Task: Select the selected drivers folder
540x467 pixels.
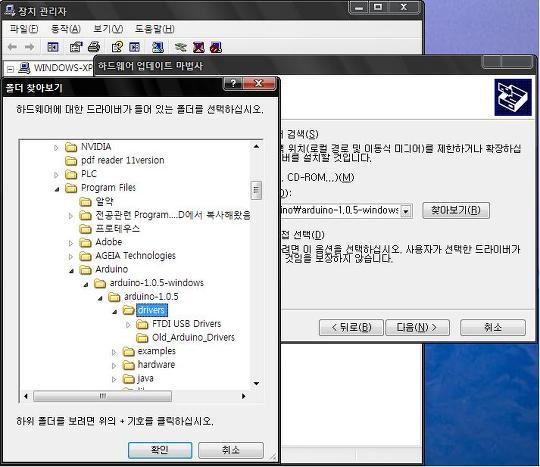Action: 152,310
